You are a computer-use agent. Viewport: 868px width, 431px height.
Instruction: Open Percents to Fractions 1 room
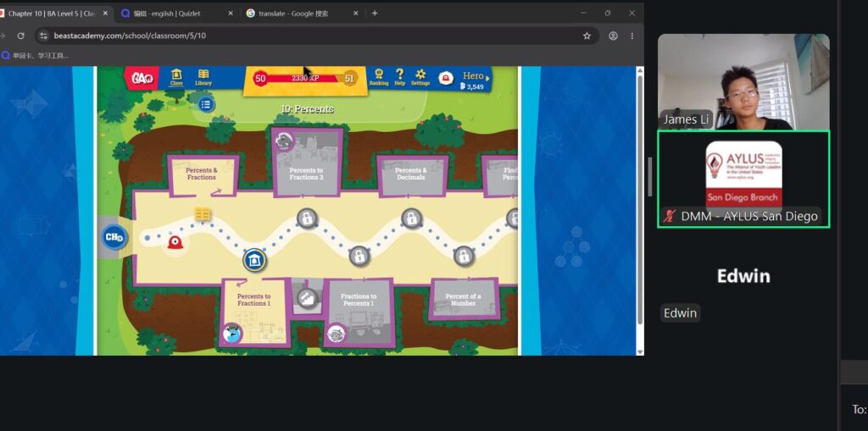click(x=254, y=312)
